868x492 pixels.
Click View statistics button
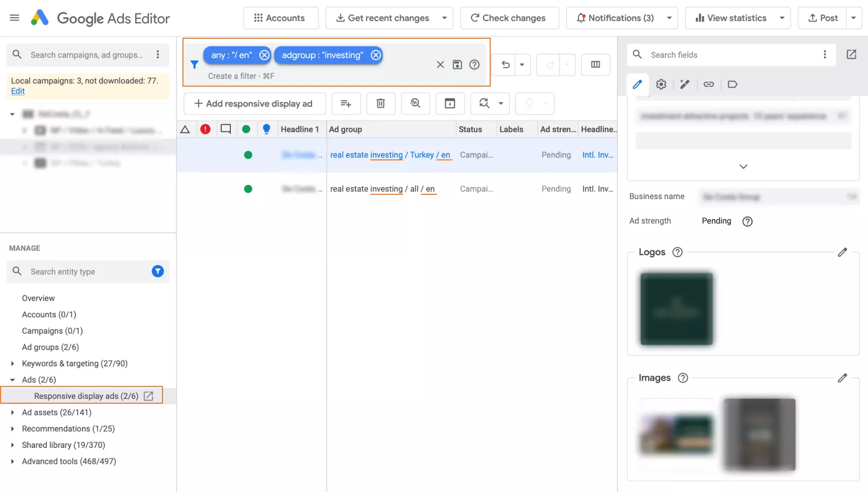730,18
